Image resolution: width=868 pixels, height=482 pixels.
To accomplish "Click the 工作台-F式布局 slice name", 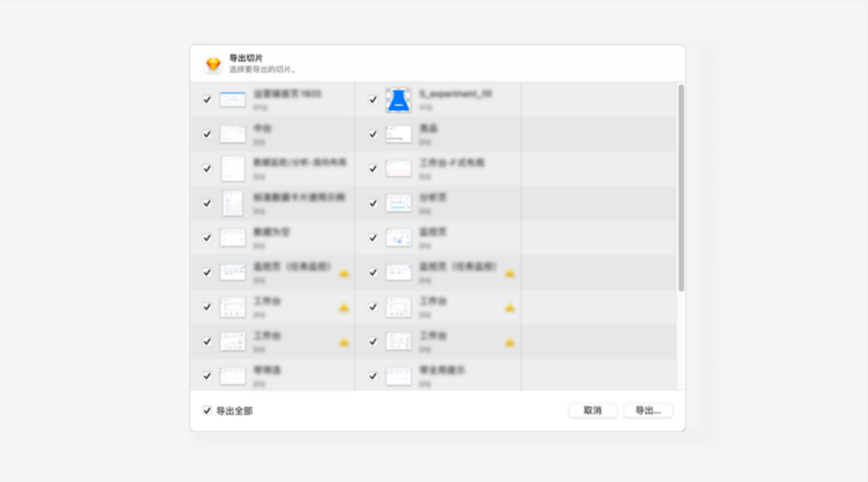I will click(x=452, y=163).
